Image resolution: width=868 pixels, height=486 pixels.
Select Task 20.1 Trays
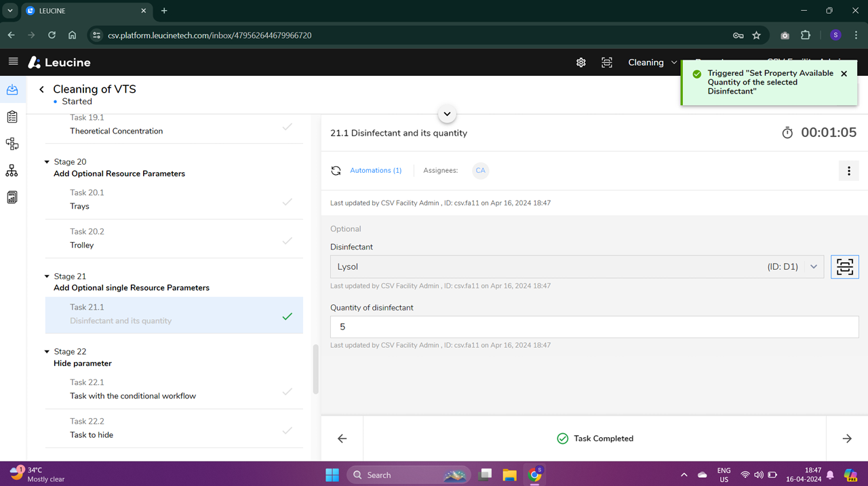174,200
